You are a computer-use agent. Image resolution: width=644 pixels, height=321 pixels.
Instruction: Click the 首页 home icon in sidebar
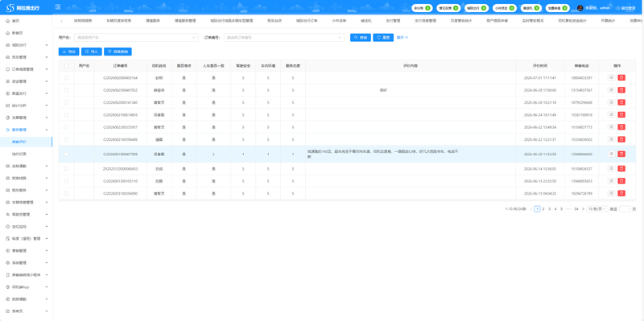click(8, 21)
